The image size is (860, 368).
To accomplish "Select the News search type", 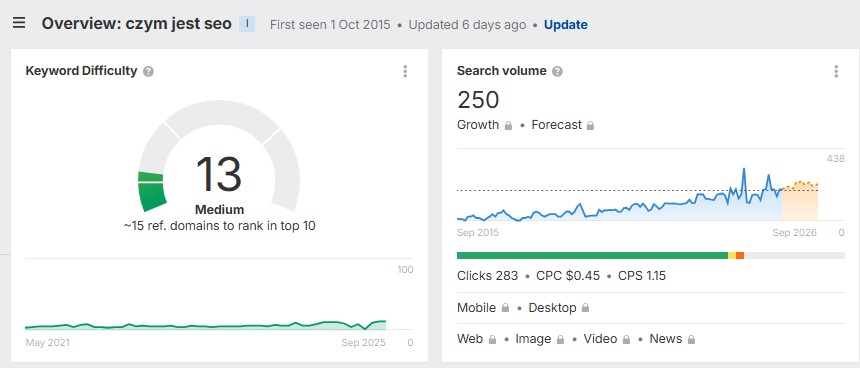I will (x=666, y=339).
